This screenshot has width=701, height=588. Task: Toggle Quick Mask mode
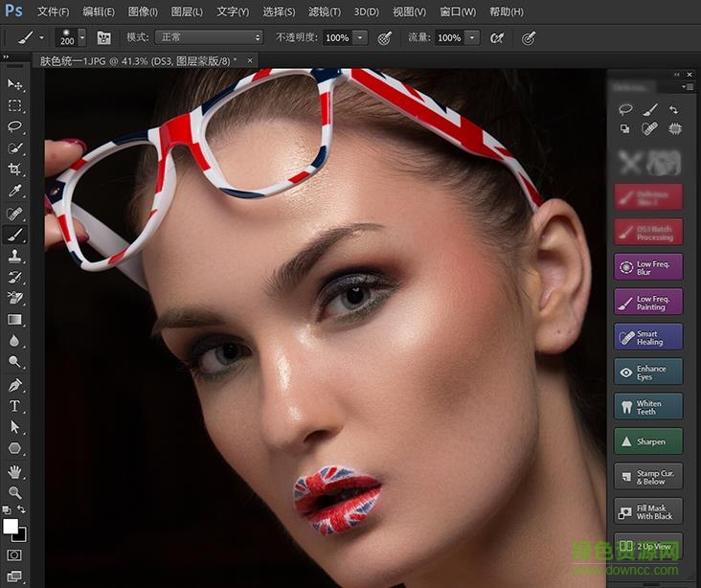(x=15, y=554)
